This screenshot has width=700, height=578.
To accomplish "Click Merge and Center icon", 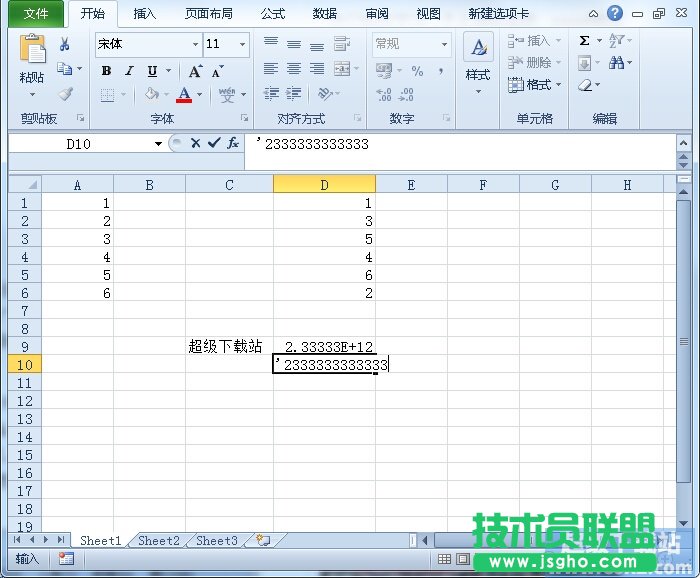I will point(342,68).
